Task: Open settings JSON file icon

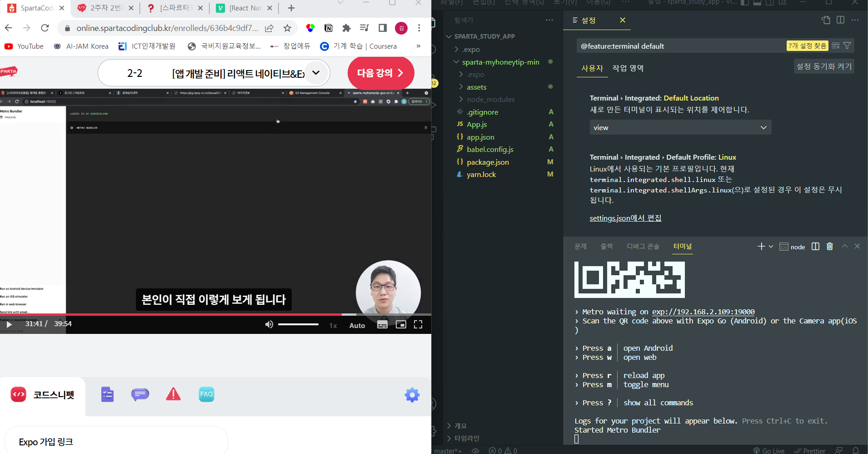Action: [x=826, y=20]
